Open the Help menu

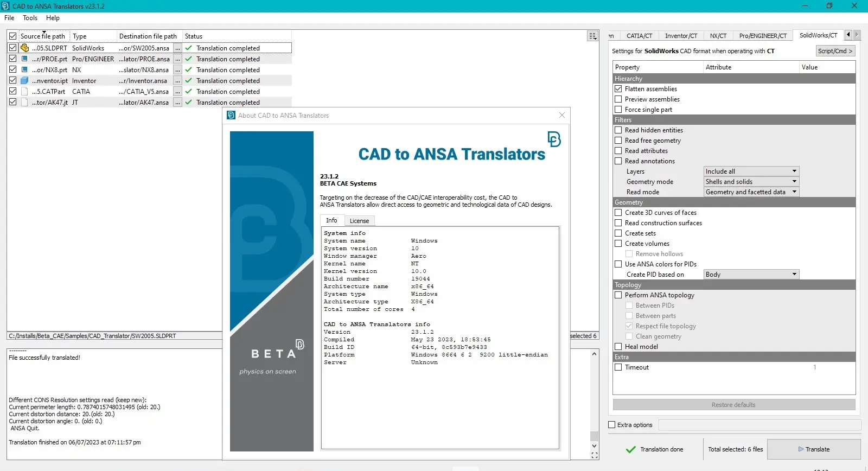point(53,18)
